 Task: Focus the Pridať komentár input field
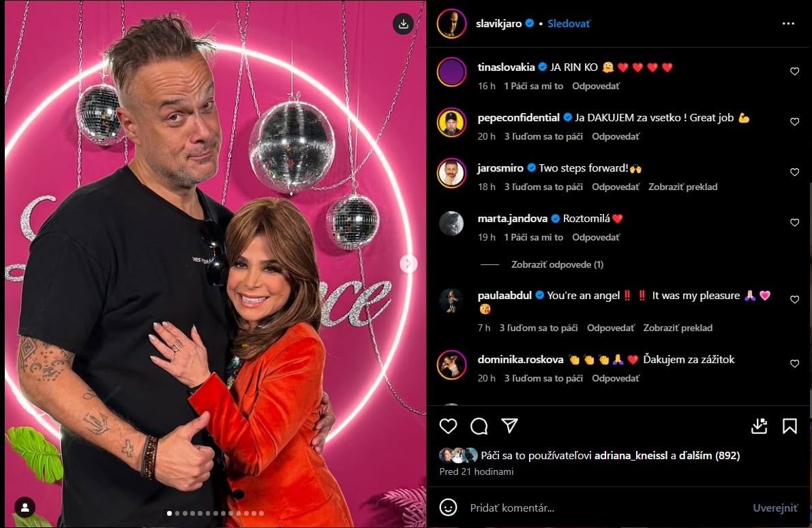(606, 508)
